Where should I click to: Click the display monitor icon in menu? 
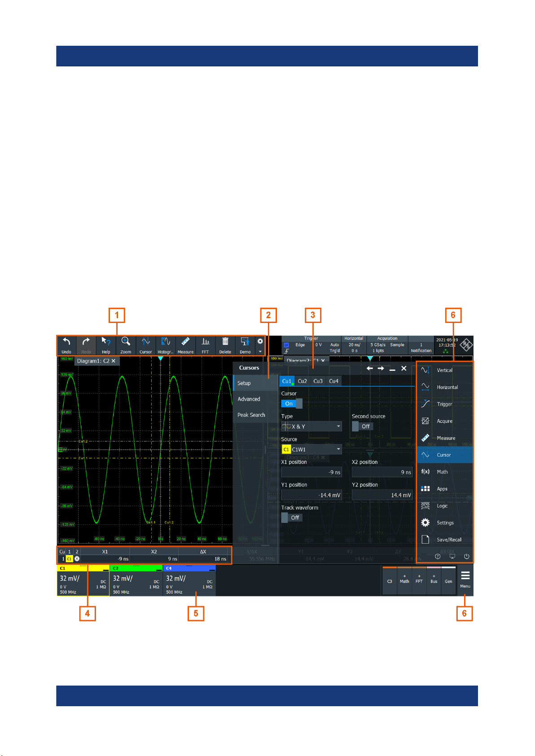pos(452,556)
